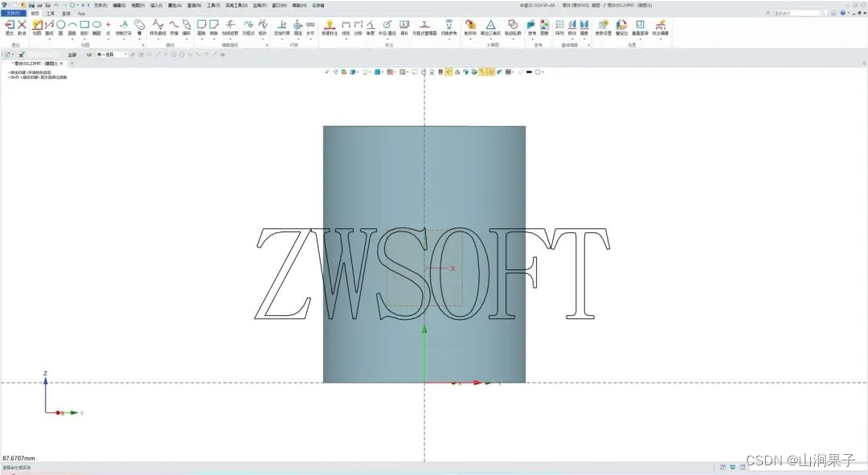Open the selection mode (单一选择) combo box
The height and width of the screenshot is (475, 868).
[x=112, y=55]
